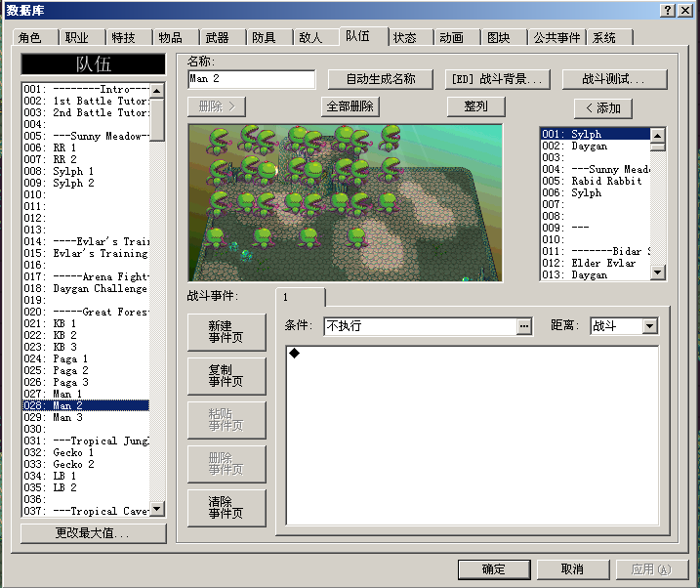Select troop 008: Sylph 1
The height and width of the screenshot is (588, 700).
coord(86,171)
